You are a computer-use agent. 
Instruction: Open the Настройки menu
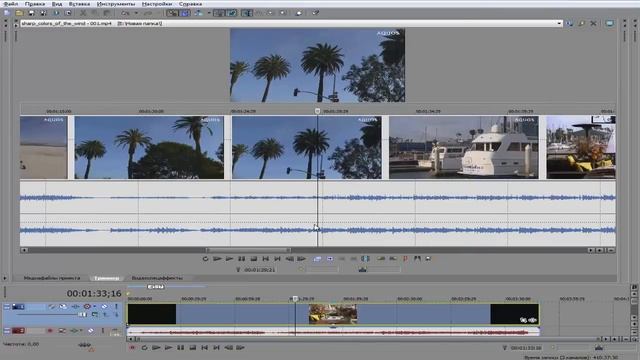[157, 4]
